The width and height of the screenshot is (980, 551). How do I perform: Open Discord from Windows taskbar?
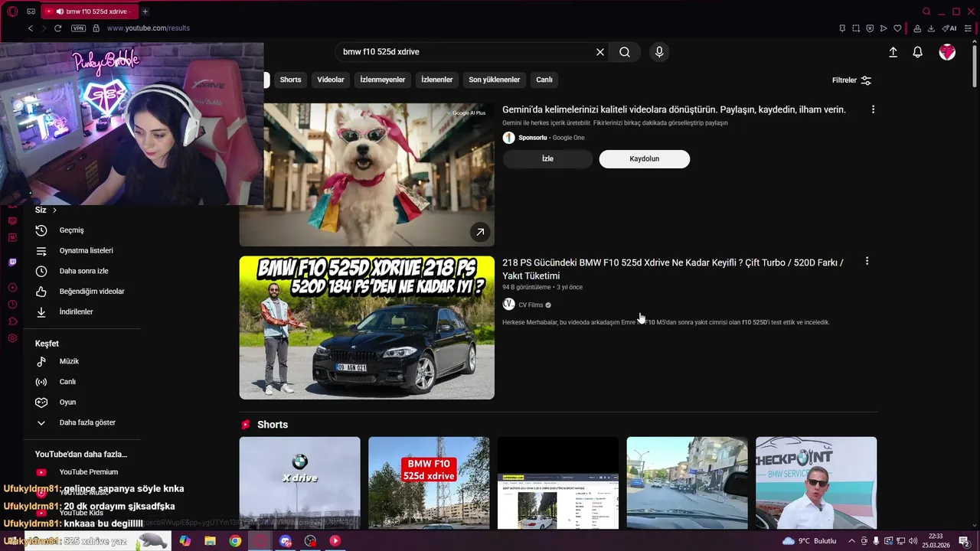point(286,541)
